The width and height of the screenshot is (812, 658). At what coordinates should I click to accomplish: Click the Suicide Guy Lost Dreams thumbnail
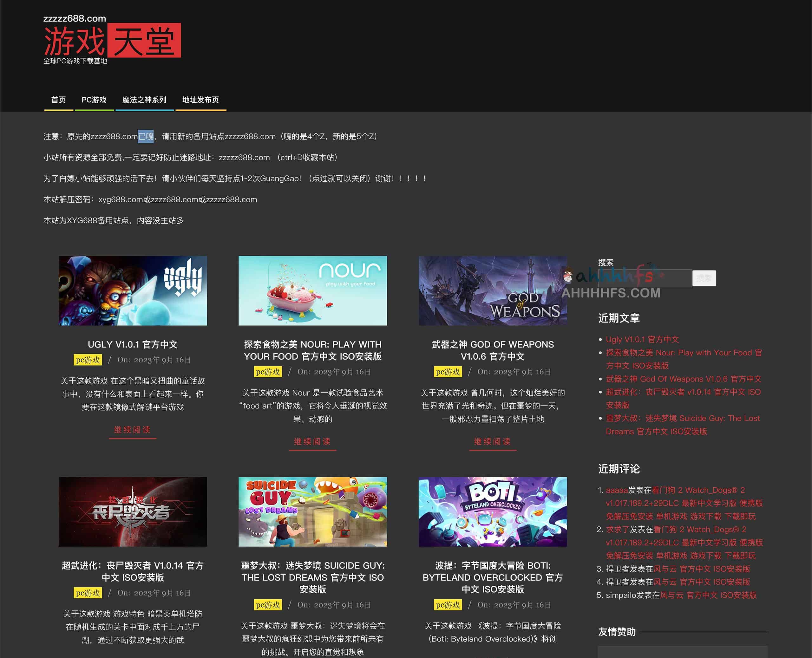coord(312,511)
